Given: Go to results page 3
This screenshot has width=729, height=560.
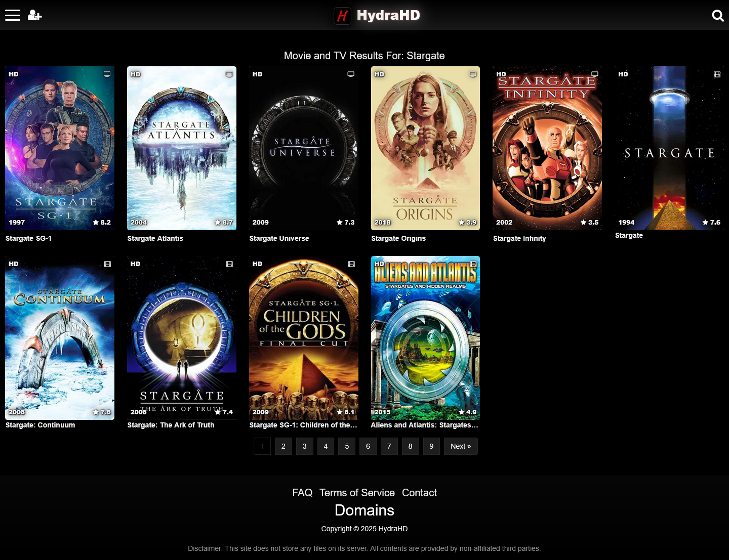Looking at the screenshot, I should point(304,446).
